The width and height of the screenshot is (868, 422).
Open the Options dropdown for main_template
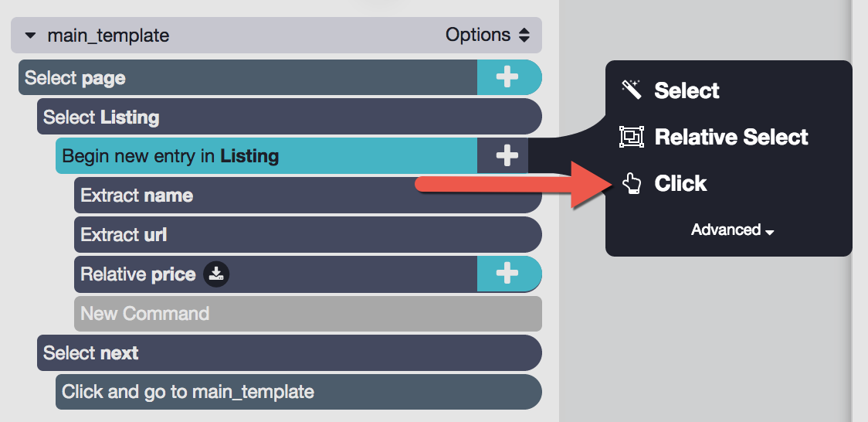(487, 35)
